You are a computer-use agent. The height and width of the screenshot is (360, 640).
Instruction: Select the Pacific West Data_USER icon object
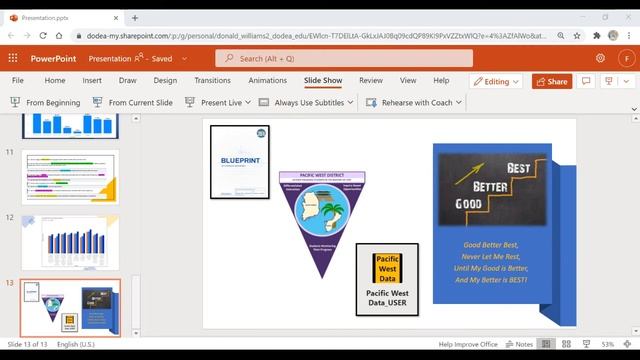click(x=387, y=280)
